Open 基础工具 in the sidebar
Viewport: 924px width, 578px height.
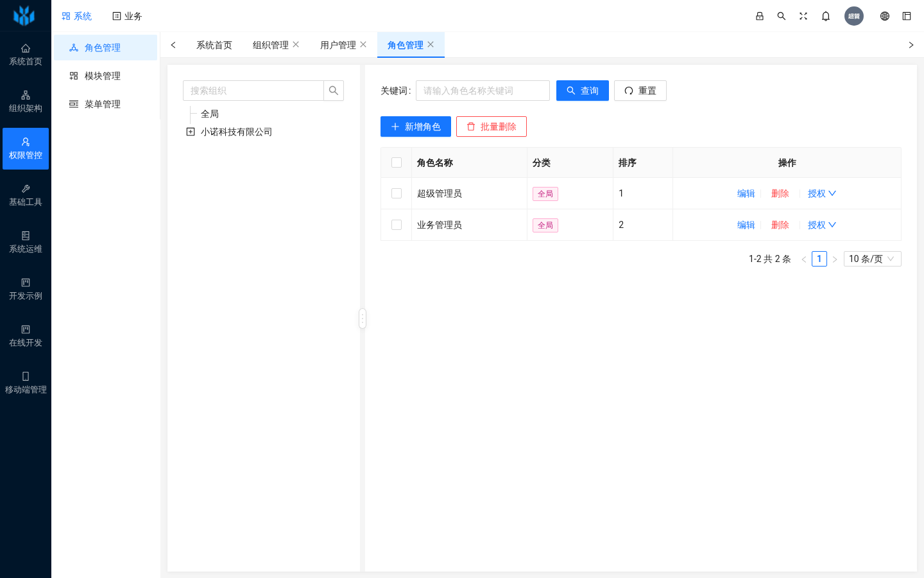pos(26,196)
